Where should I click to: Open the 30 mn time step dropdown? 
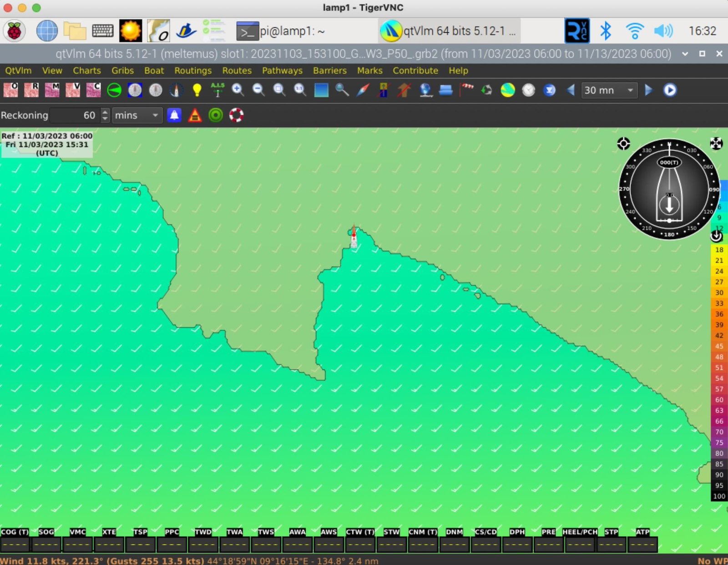pyautogui.click(x=609, y=90)
